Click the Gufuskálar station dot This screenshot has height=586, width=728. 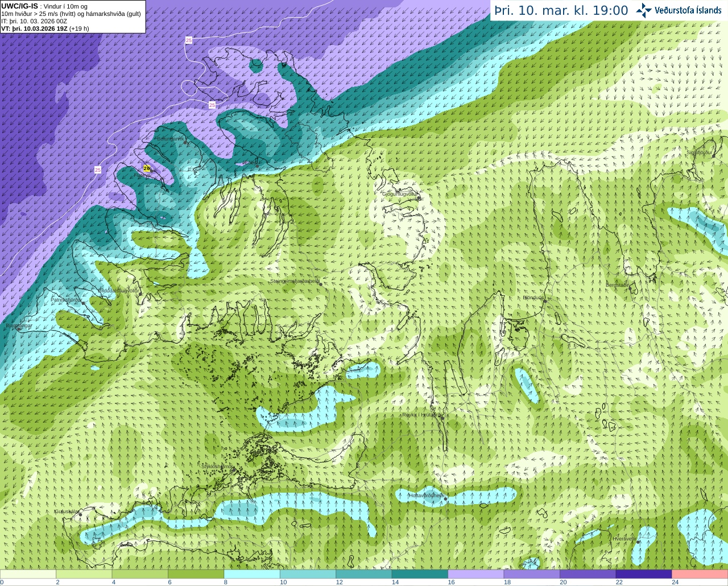[x=80, y=515]
